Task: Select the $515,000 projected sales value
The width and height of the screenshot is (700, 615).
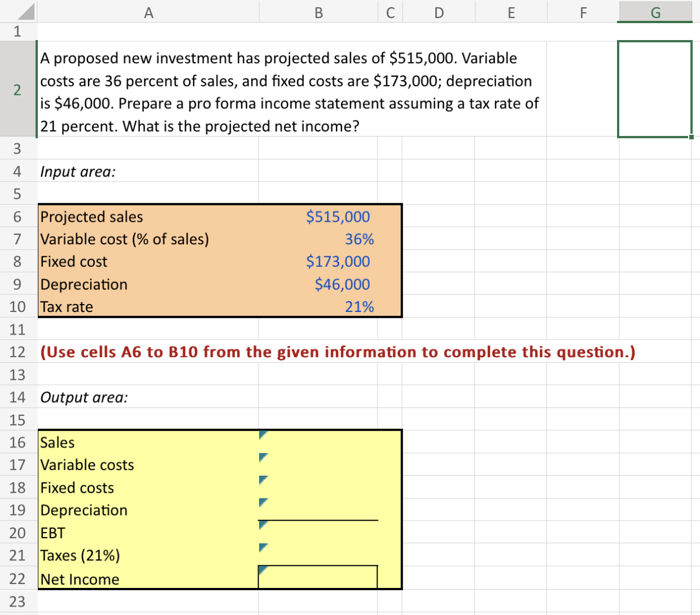Action: [338, 217]
